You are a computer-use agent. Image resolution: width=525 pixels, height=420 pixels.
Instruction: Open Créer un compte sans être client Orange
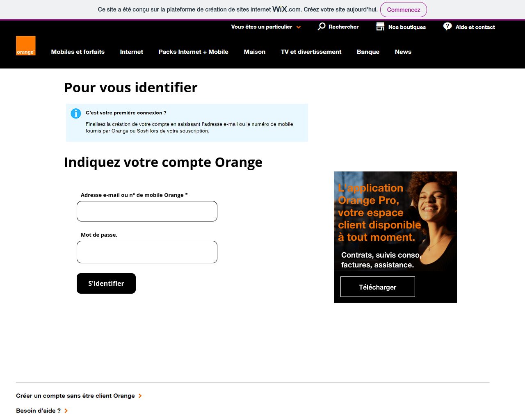tap(75, 396)
